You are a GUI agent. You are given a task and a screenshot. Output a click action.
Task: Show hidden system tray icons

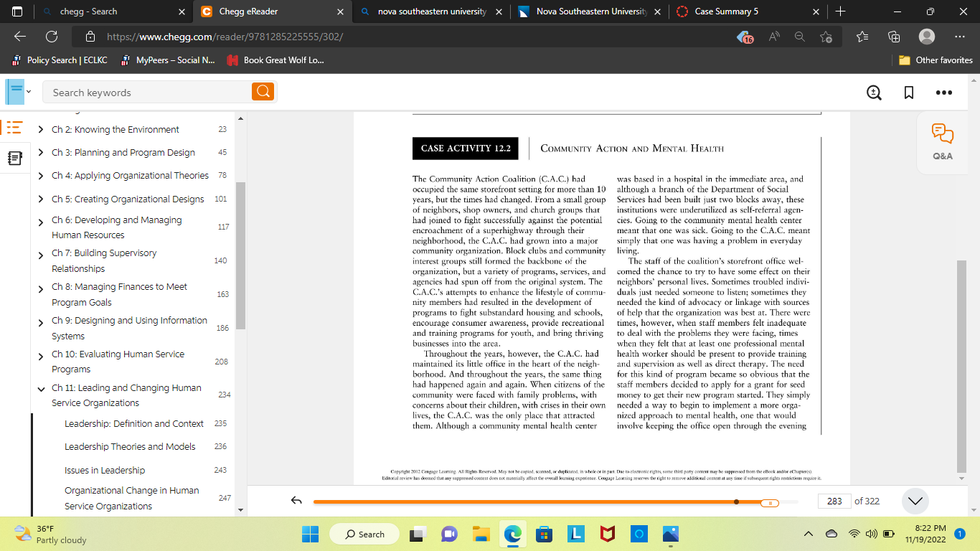(809, 534)
